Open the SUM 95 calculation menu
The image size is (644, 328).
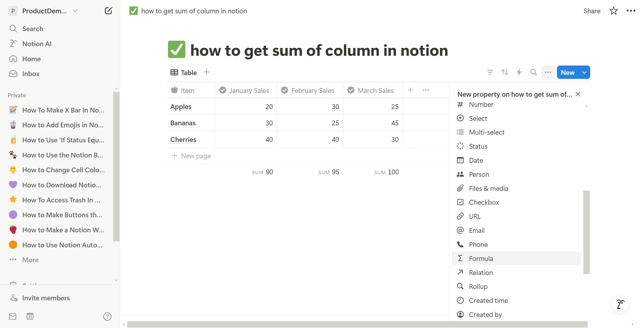(x=329, y=172)
